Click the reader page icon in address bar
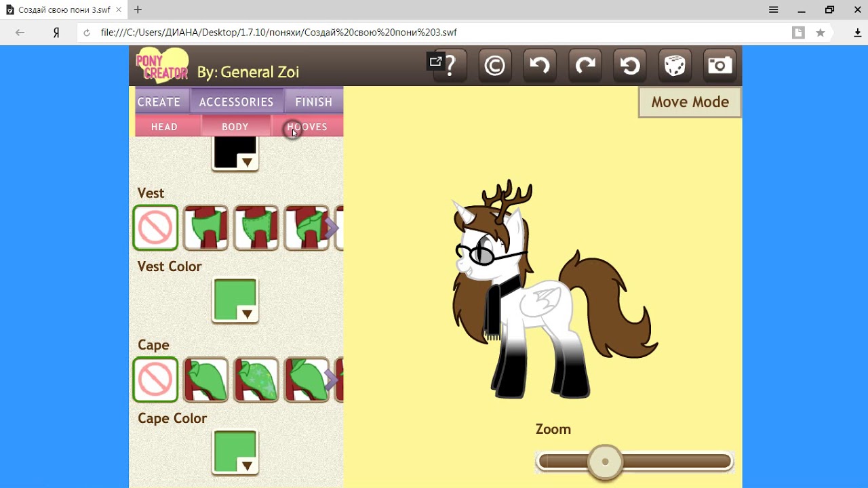 [799, 33]
